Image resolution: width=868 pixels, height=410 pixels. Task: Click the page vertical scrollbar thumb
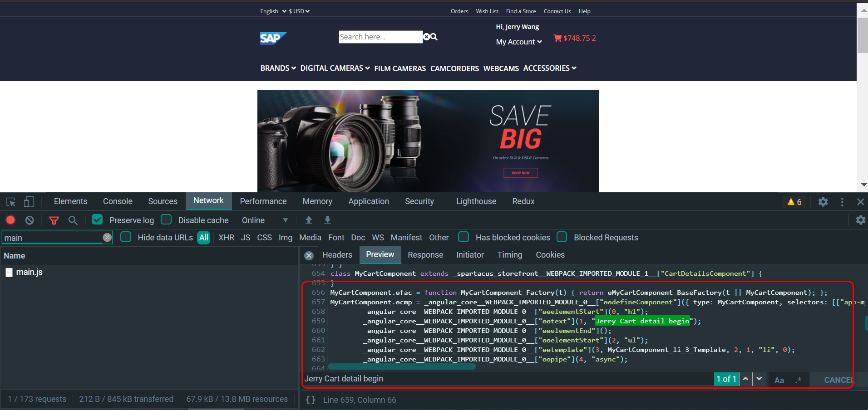[863, 35]
